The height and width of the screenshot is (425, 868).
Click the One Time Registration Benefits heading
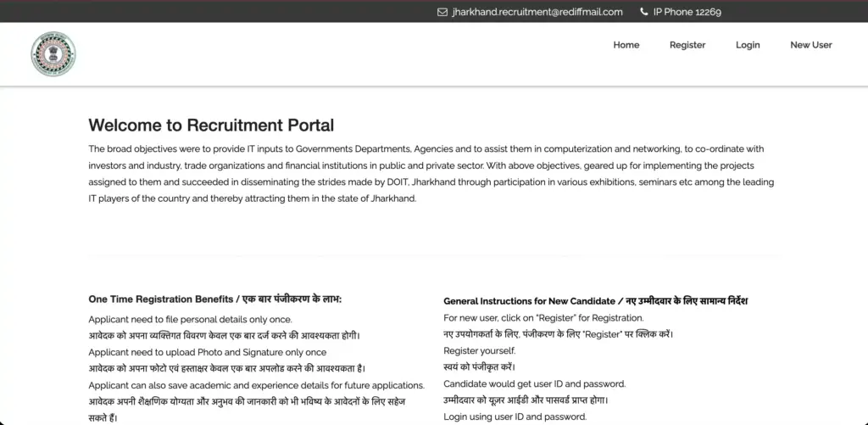click(220, 299)
